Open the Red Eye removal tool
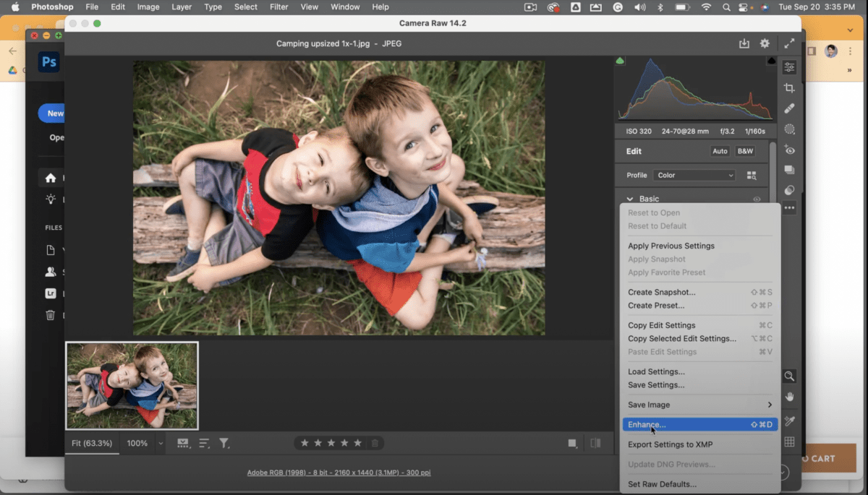The width and height of the screenshot is (868, 495). [x=789, y=150]
